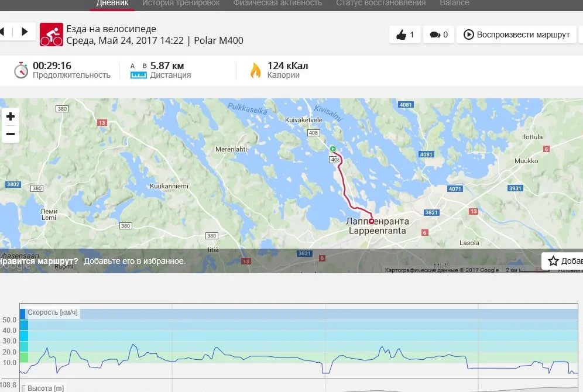Image resolution: width=583 pixels, height=392 pixels.
Task: Zoom out on the map
Action: [11, 134]
